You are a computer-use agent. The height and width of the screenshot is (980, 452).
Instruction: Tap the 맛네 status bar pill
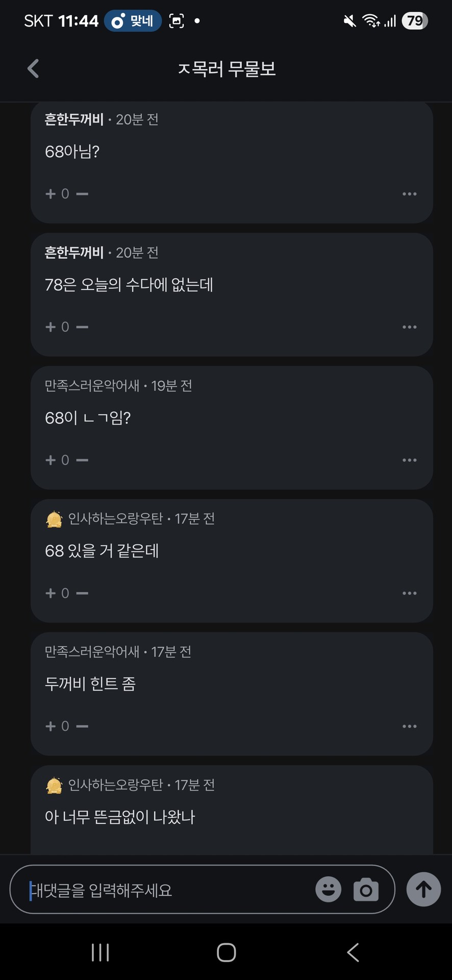click(x=133, y=21)
